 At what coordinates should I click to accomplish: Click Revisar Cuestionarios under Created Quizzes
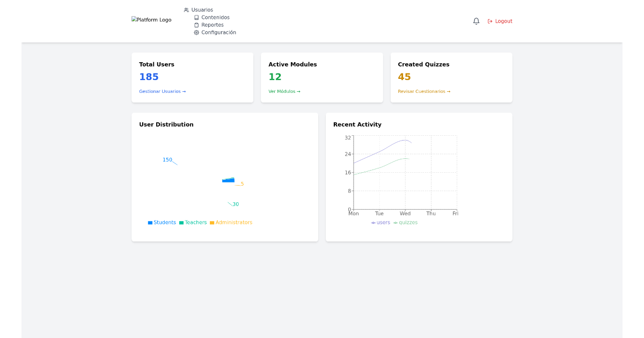[x=423, y=91]
